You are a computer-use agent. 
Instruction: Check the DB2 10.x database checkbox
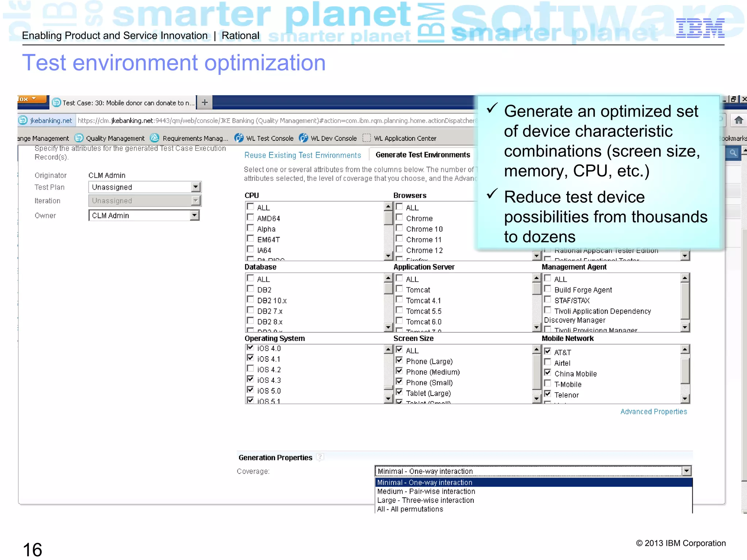pyautogui.click(x=251, y=299)
